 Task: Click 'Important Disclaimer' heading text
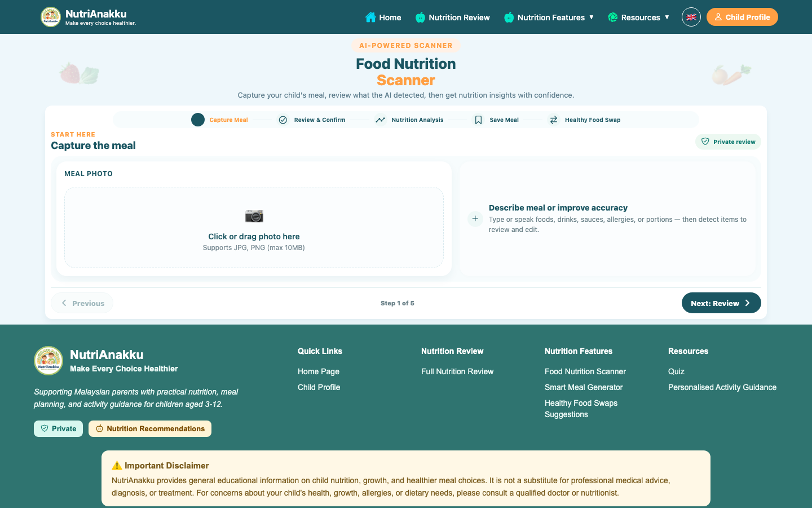click(167, 466)
